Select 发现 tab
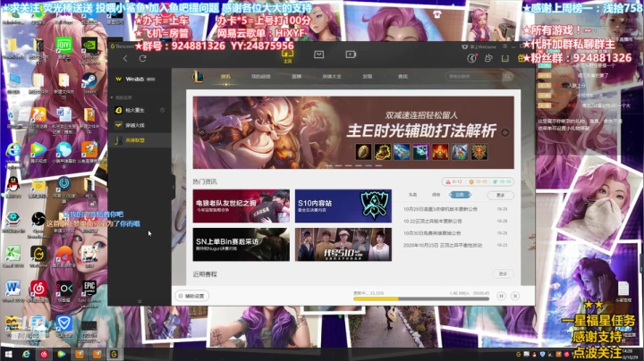 click(368, 76)
